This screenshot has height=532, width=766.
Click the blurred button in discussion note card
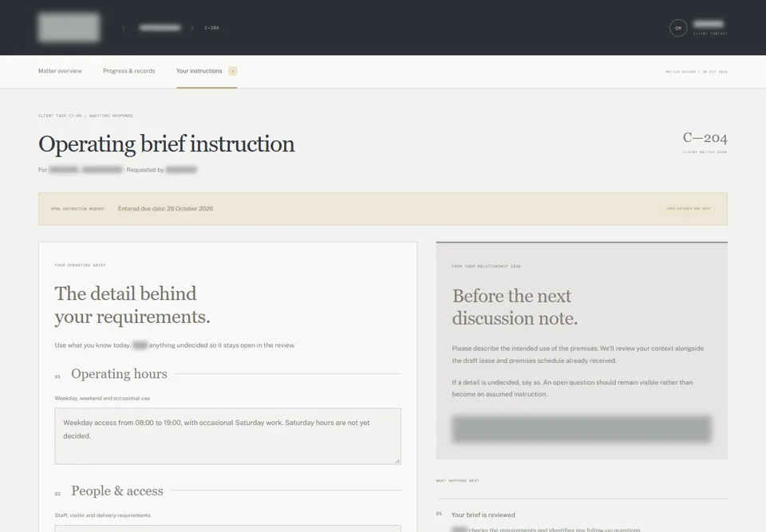582,428
